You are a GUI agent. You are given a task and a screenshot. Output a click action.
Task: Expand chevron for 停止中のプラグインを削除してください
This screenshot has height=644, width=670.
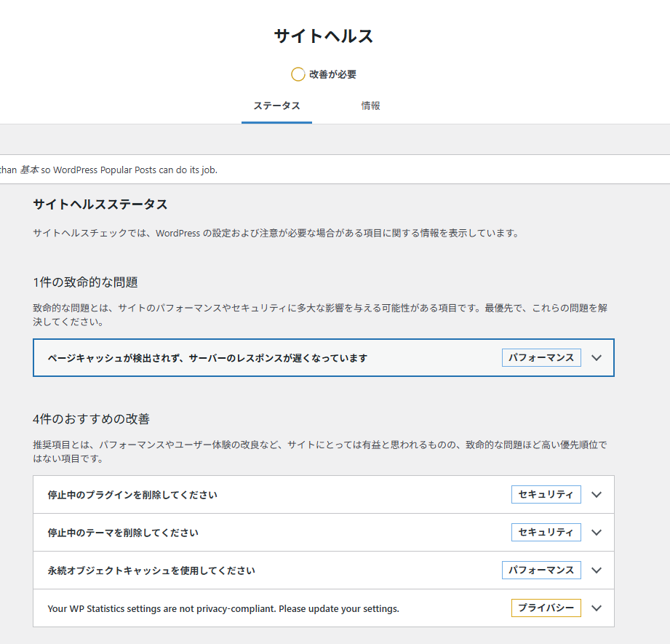(597, 494)
